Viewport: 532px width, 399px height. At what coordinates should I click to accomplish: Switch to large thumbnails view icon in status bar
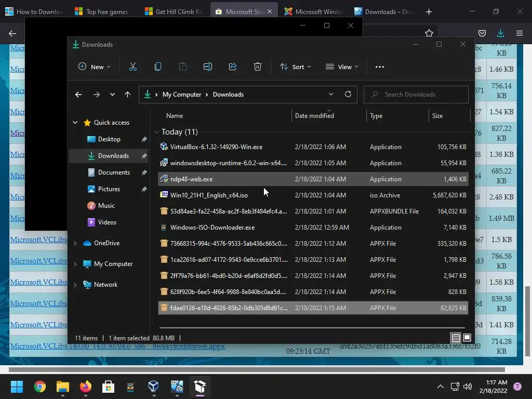(467, 338)
